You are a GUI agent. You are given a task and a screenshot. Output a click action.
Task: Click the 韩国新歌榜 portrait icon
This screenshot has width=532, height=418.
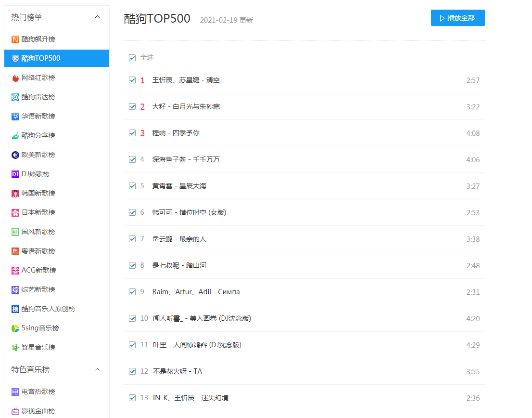coord(15,194)
